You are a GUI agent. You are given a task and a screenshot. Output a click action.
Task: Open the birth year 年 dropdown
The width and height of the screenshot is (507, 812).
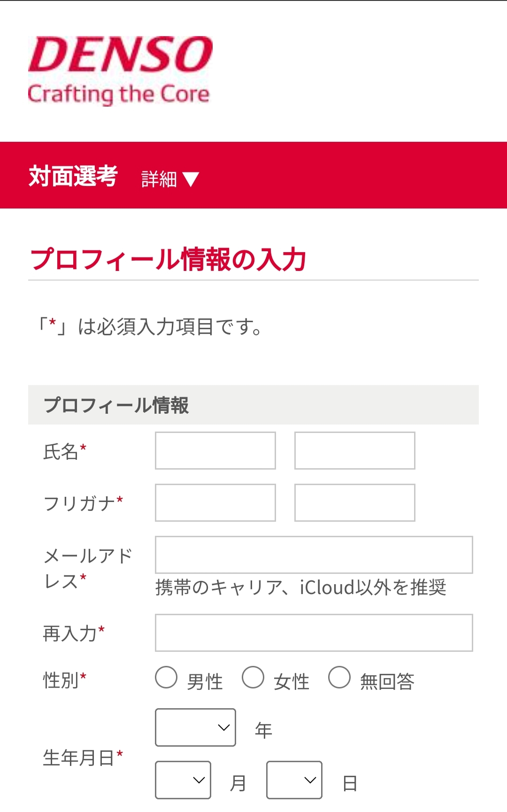tap(196, 727)
